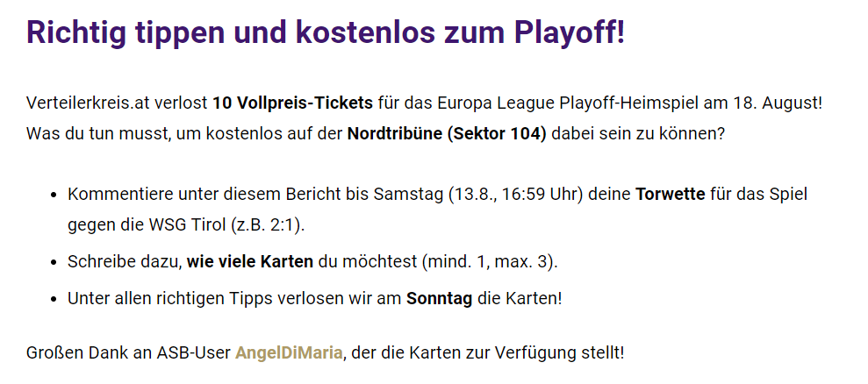Image resolution: width=868 pixels, height=384 pixels.
Task: Click the word 'Samstag' in the first bullet
Action: (408, 195)
